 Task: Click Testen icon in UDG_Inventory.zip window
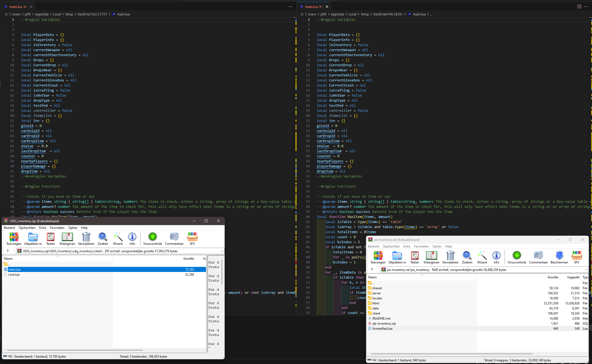(x=50, y=237)
